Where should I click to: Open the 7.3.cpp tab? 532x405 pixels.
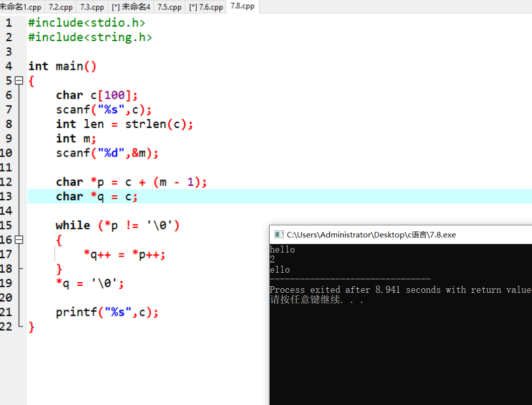[x=92, y=7]
